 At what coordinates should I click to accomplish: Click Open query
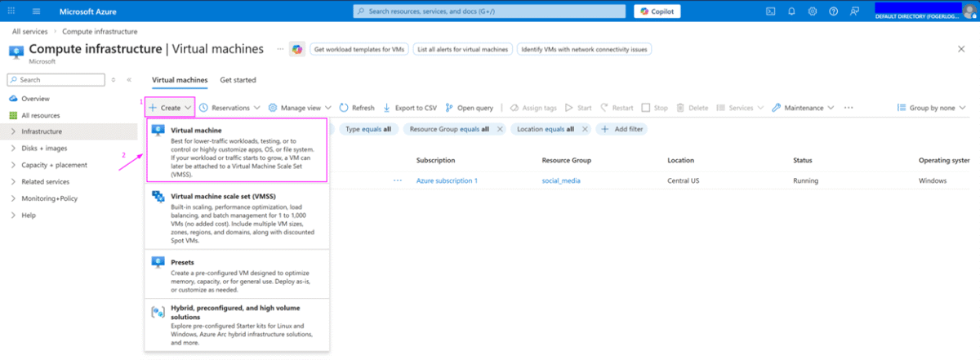469,107
